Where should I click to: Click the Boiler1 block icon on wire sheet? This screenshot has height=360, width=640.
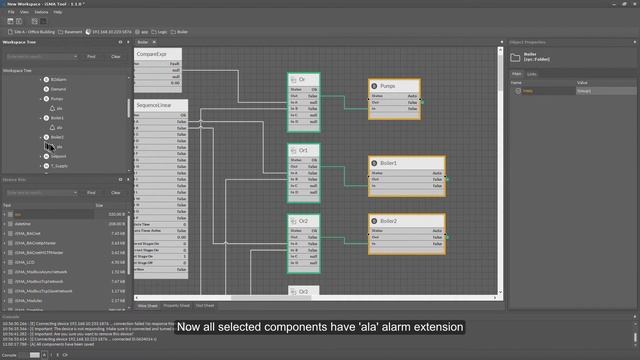[x=374, y=163]
